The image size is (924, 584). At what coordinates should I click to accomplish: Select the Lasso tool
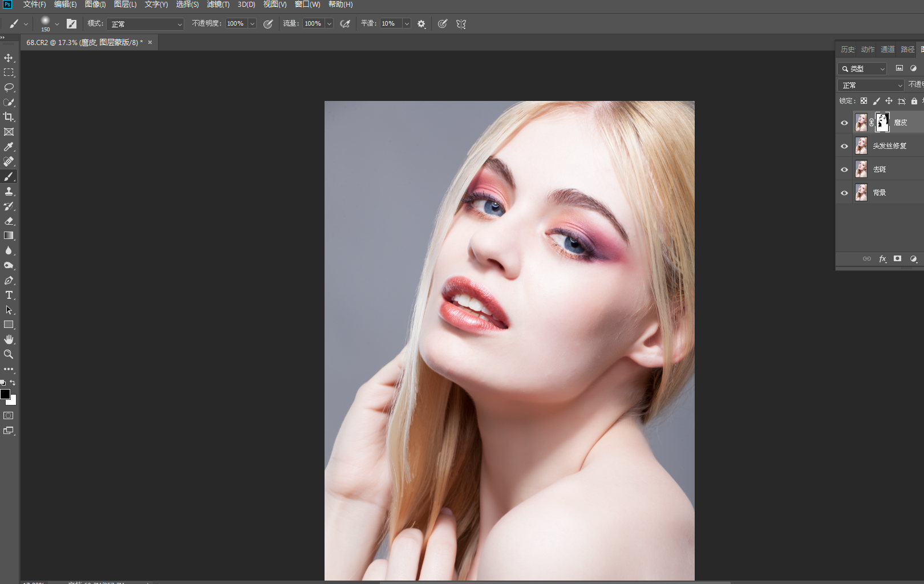click(9, 87)
